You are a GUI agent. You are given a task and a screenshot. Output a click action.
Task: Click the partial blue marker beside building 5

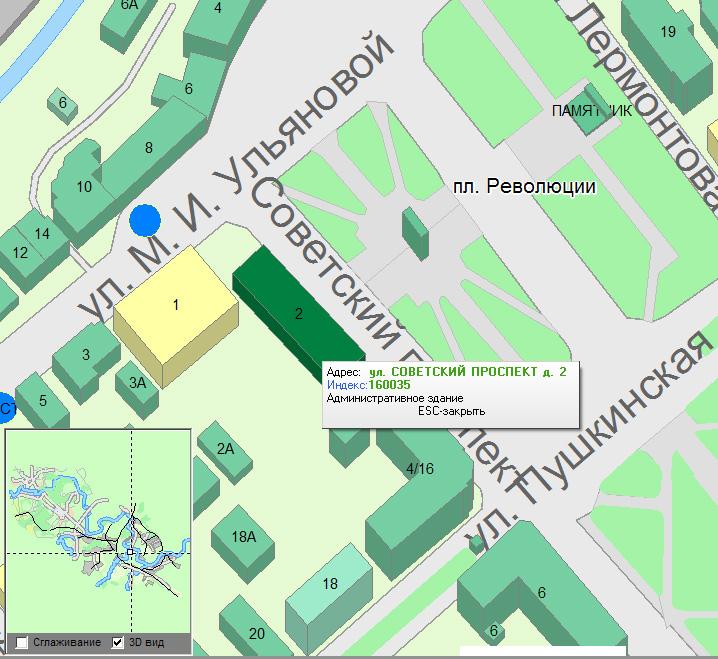pyautogui.click(x=6, y=408)
